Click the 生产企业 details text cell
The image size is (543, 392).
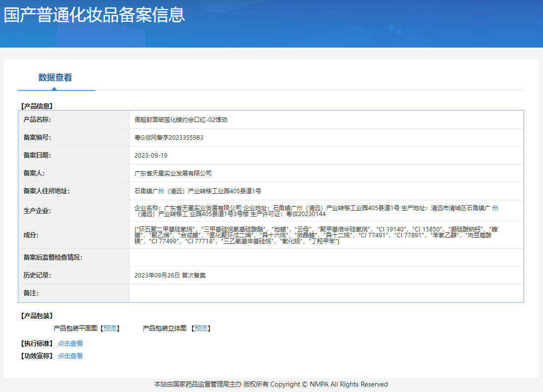click(316, 211)
